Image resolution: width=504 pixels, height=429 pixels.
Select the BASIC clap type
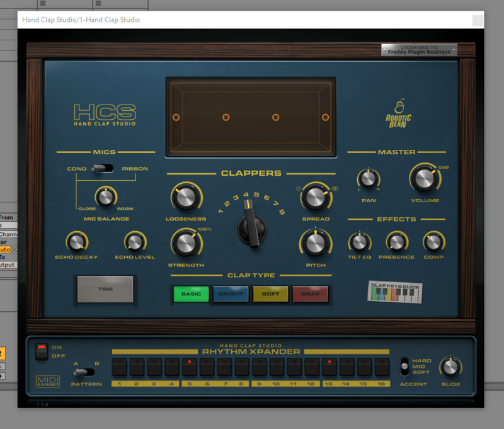192,294
